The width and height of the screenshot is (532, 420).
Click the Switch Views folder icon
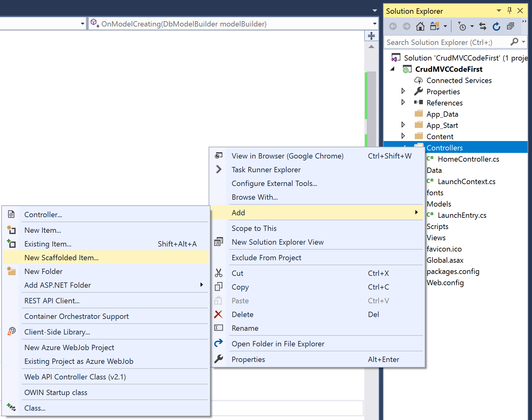tap(435, 27)
